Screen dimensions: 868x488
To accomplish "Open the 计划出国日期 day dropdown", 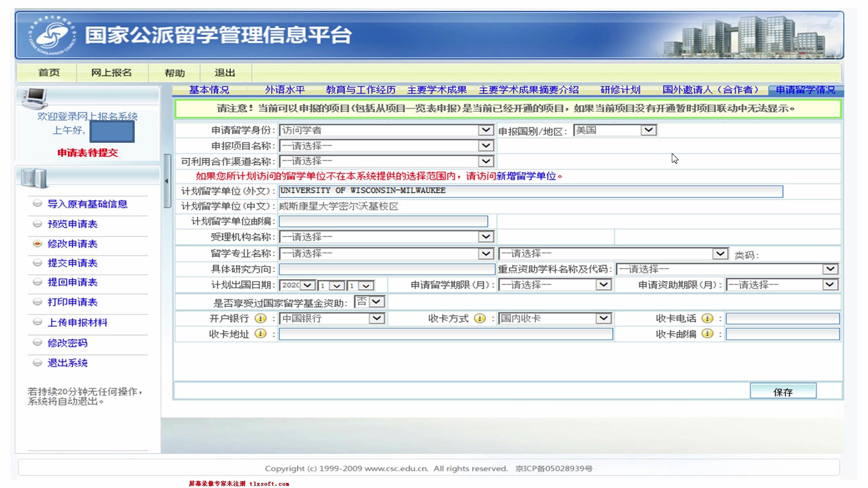I will pyautogui.click(x=360, y=286).
